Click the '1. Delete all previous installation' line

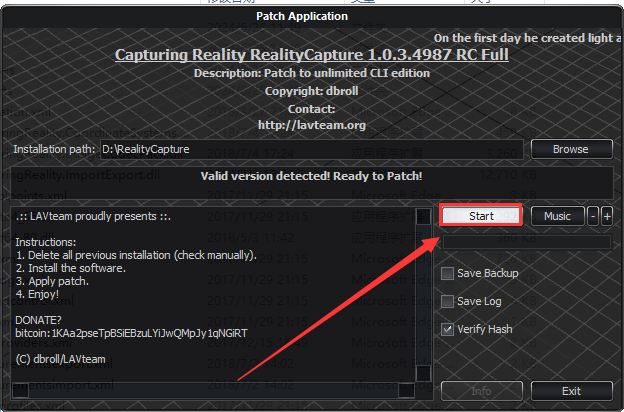point(136,255)
